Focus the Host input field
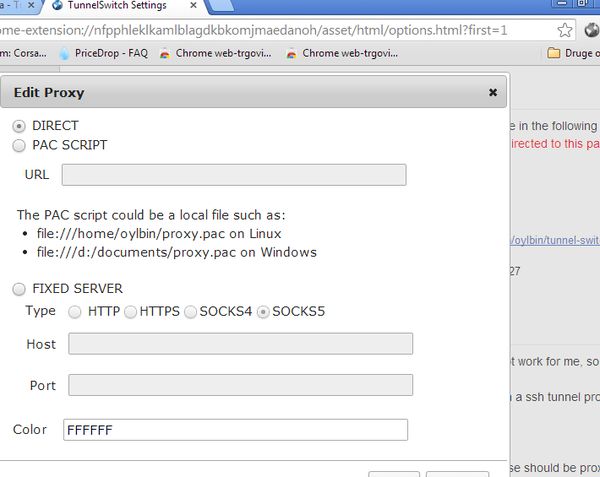The width and height of the screenshot is (600, 477). pos(240,344)
